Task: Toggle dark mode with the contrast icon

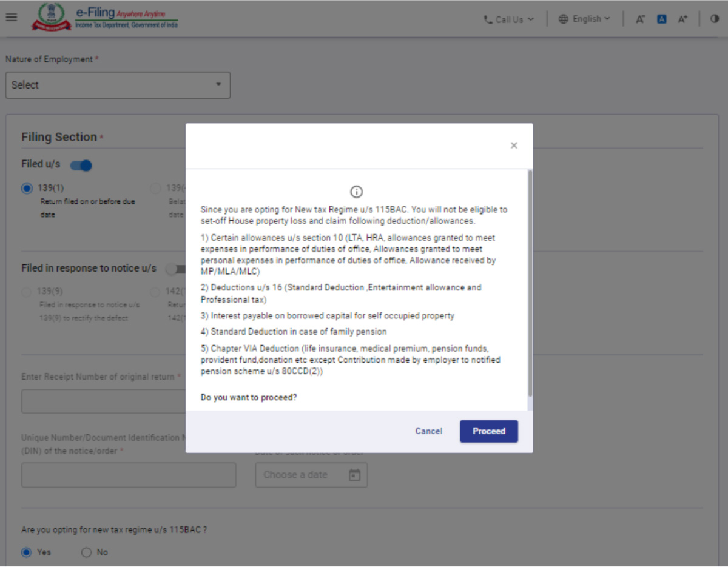Action: point(715,19)
